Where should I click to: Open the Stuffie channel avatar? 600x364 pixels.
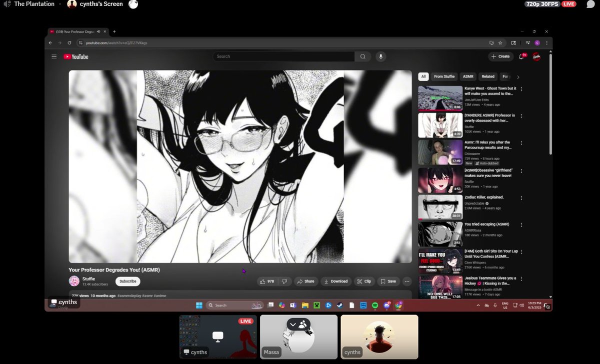(x=74, y=281)
